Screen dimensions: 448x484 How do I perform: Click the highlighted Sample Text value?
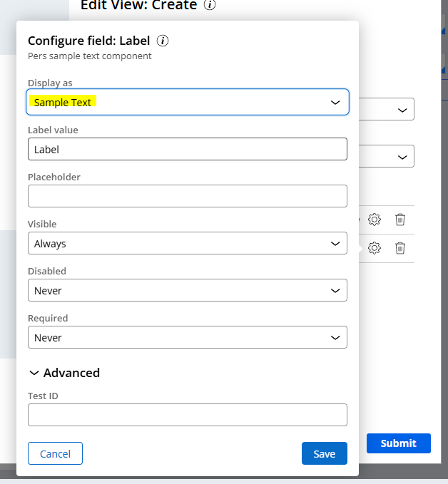(x=63, y=102)
